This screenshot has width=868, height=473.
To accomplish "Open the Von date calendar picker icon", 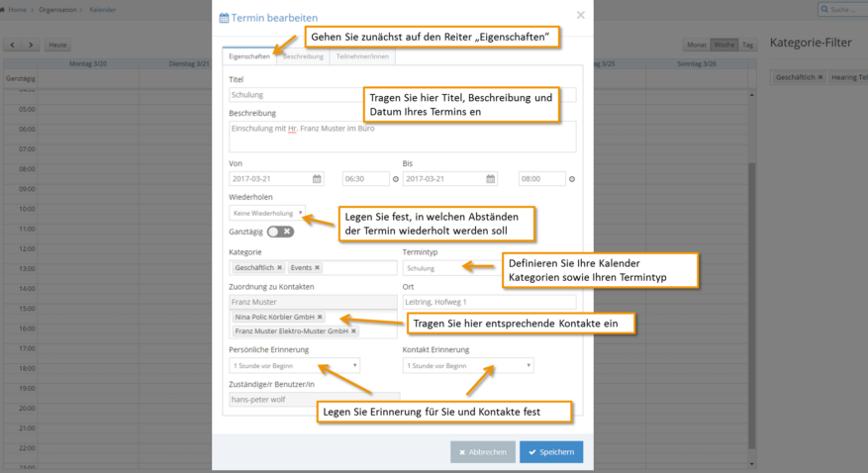I will pyautogui.click(x=317, y=179).
